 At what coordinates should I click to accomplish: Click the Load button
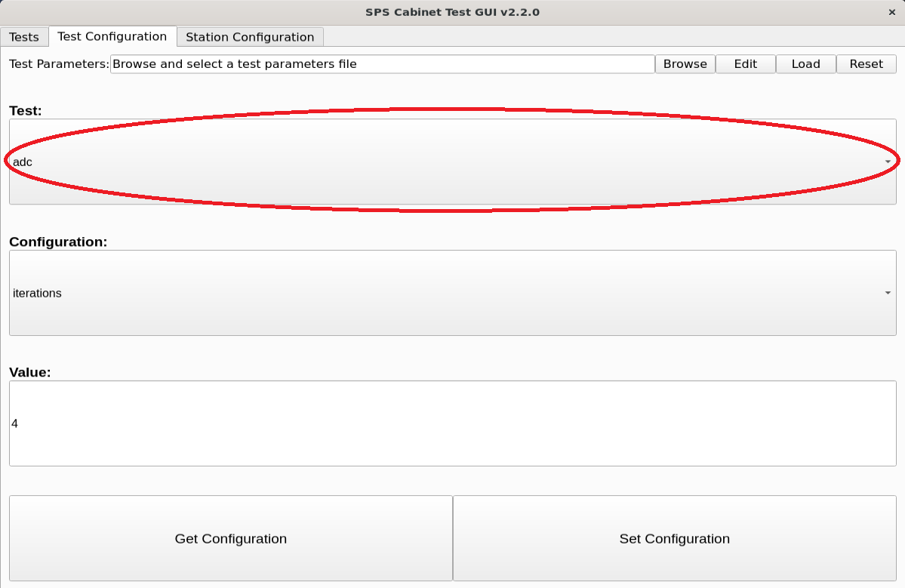coord(805,63)
